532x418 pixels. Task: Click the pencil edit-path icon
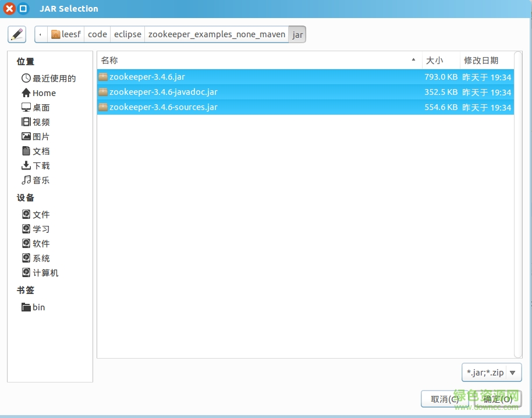click(x=17, y=34)
